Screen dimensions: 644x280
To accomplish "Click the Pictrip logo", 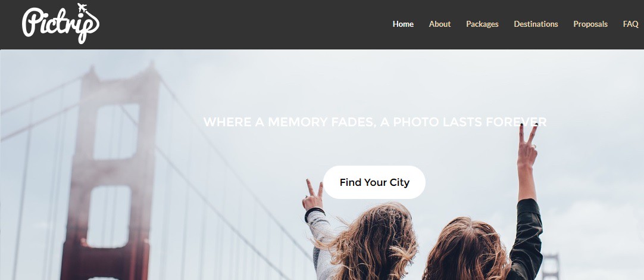I will coord(60,23).
